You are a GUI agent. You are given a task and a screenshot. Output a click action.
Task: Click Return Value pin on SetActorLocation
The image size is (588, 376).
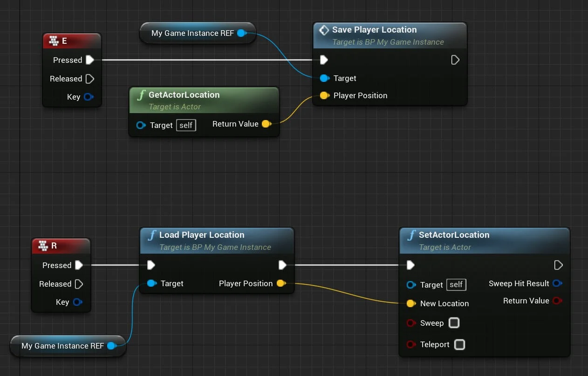557,301
